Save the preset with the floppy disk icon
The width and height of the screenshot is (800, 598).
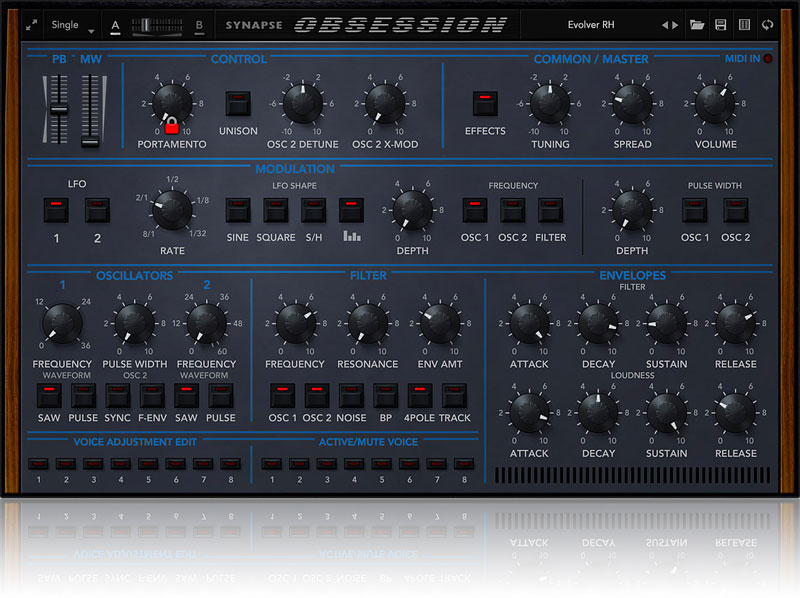point(720,25)
